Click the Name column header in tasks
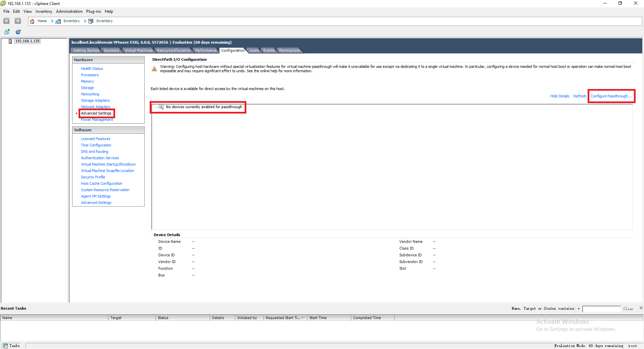The width and height of the screenshot is (644, 349). tap(54, 318)
